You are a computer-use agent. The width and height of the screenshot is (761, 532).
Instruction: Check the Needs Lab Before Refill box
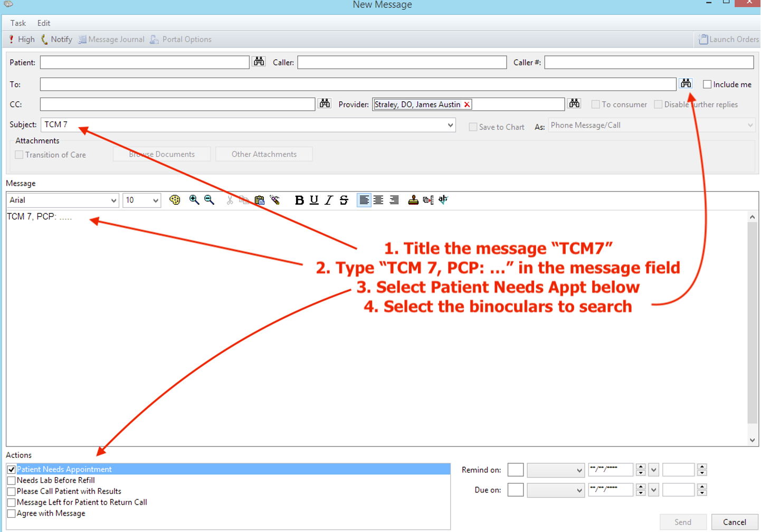click(11, 480)
